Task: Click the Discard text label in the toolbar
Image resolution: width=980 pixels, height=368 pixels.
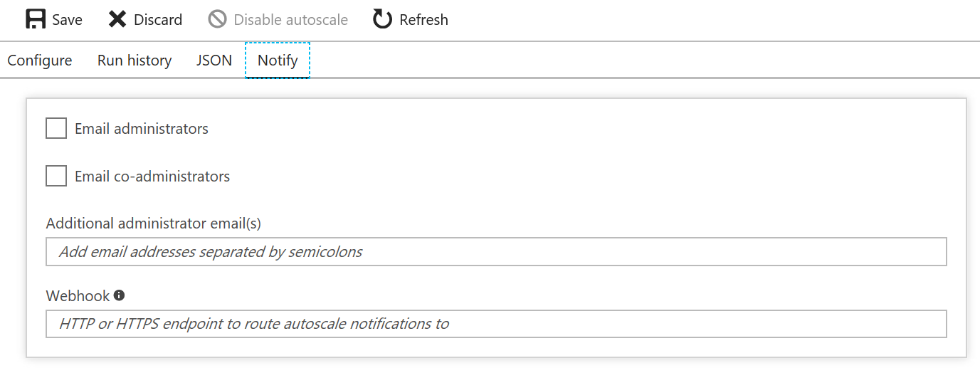Action: point(158,20)
